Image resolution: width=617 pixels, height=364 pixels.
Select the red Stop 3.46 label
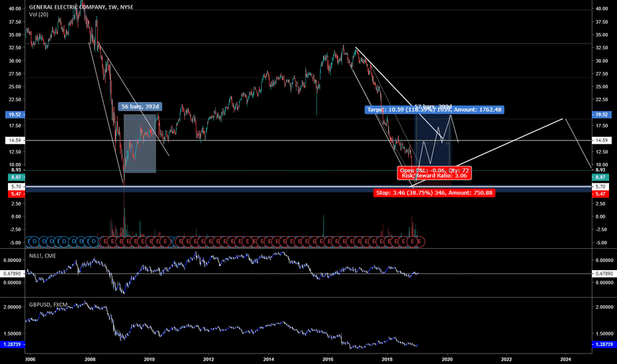pyautogui.click(x=434, y=193)
